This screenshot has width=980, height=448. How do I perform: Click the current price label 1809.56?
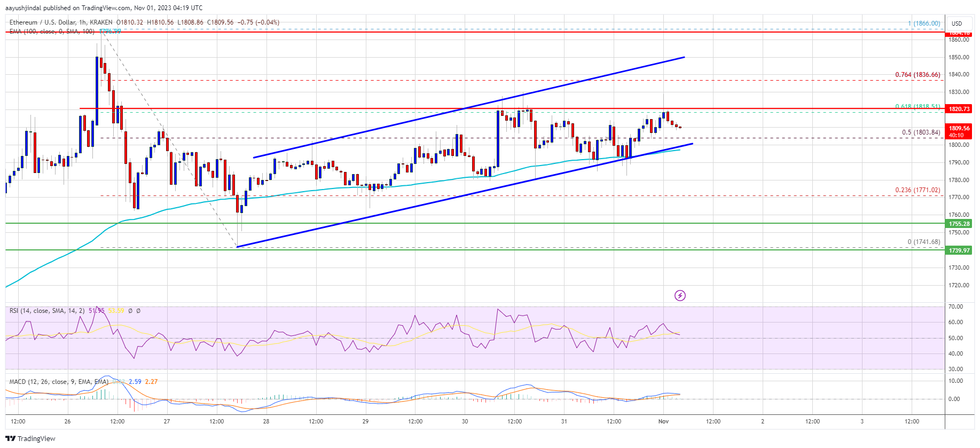[959, 129]
